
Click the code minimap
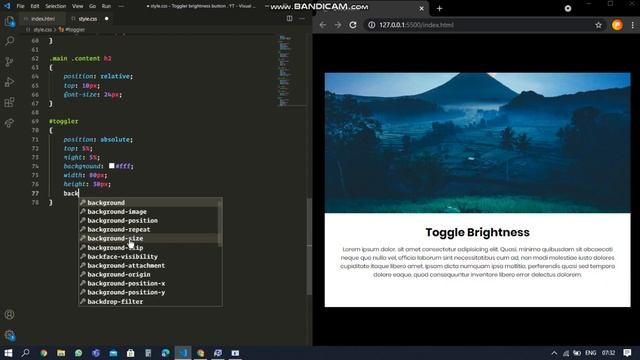[x=284, y=70]
